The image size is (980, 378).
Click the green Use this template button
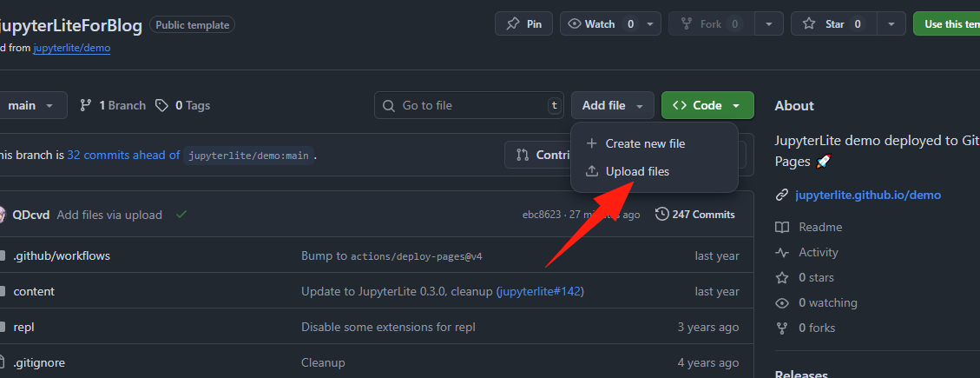coord(947,23)
